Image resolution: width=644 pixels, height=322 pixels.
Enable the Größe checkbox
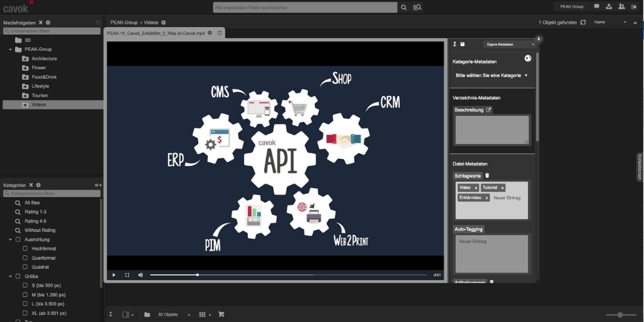tap(17, 276)
